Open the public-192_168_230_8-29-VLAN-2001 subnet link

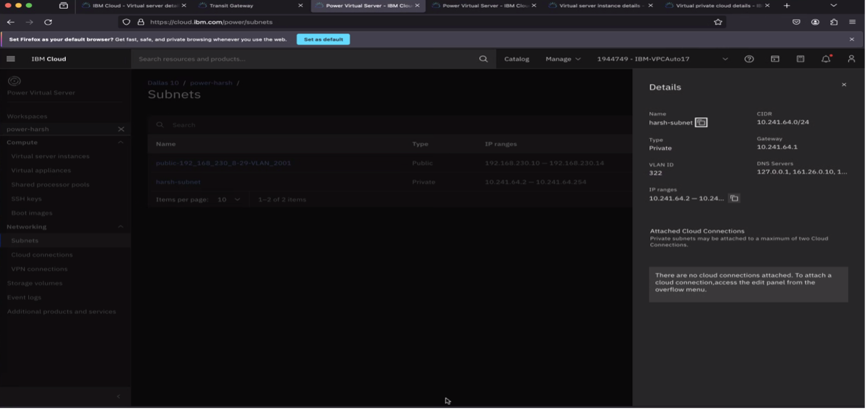223,163
